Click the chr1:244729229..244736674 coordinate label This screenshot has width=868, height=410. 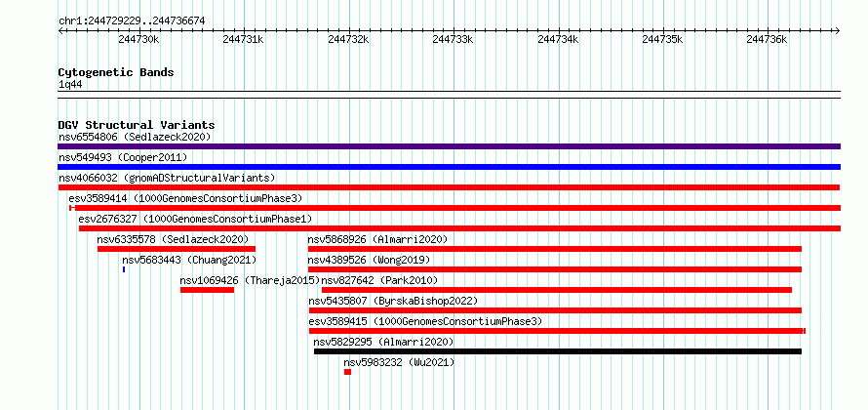point(132,21)
